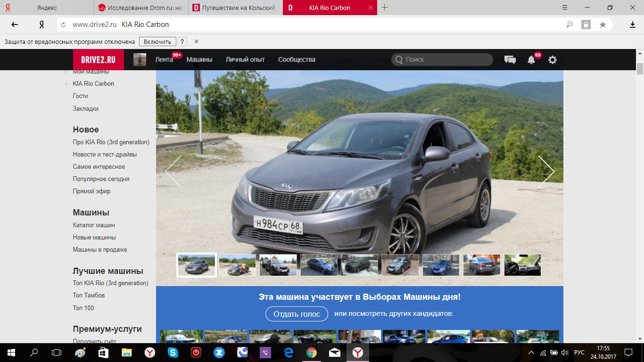Open browser downloads arrow icon
This screenshot has width=644, height=362.
633,25
